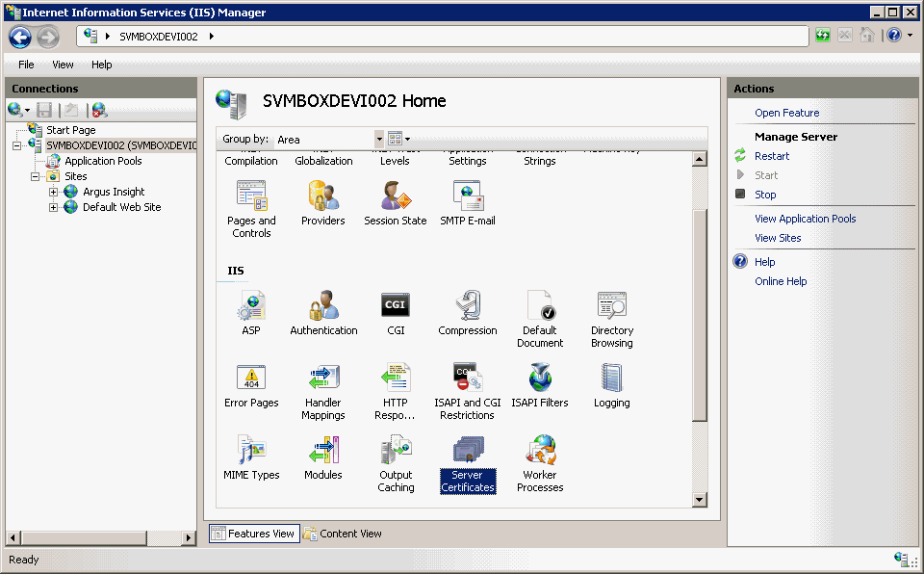The image size is (924, 574).
Task: Collapse the SVMBOXDEVI002 server node
Action: click(17, 145)
